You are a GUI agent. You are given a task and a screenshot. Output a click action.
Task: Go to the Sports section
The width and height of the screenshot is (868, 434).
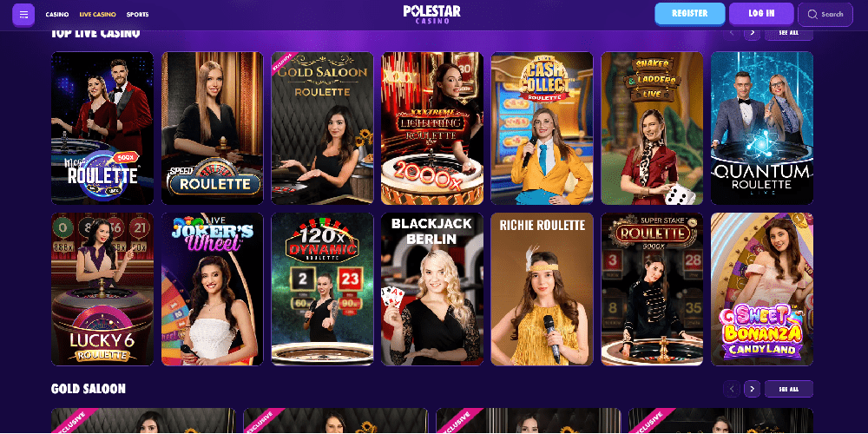pos(137,15)
